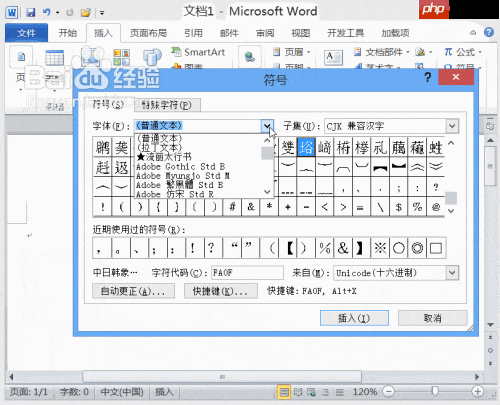Select Adobe Gothic Std B font
Image resolution: width=500 pixels, height=405 pixels.
(x=180, y=166)
